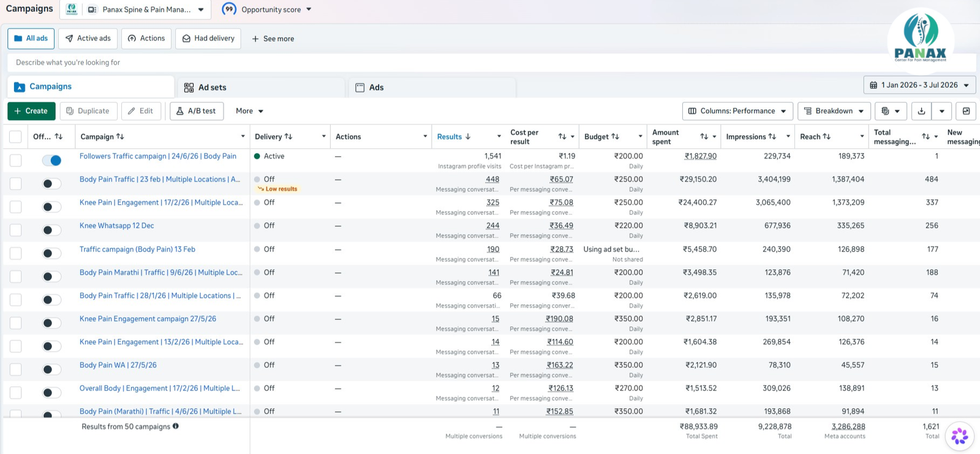Image resolution: width=980 pixels, height=454 pixels.
Task: Tick the checkbox for Followers Traffic campaign row
Action: coord(15,160)
